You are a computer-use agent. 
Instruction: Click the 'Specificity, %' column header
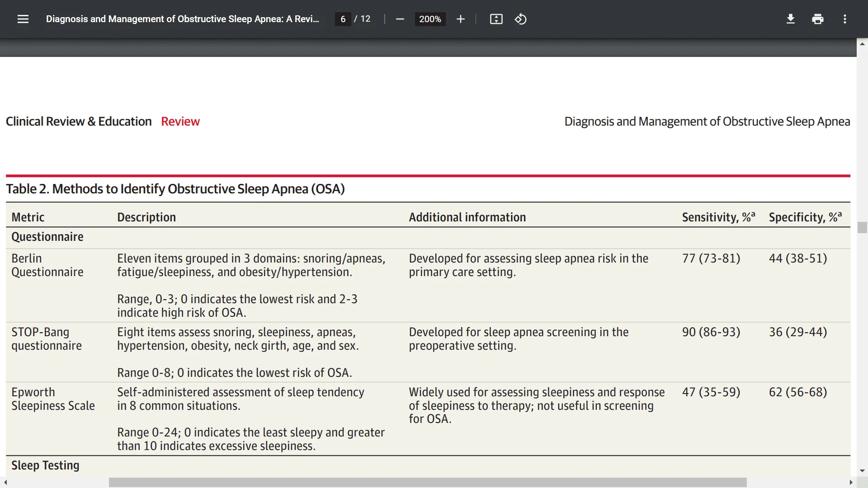coord(805,217)
